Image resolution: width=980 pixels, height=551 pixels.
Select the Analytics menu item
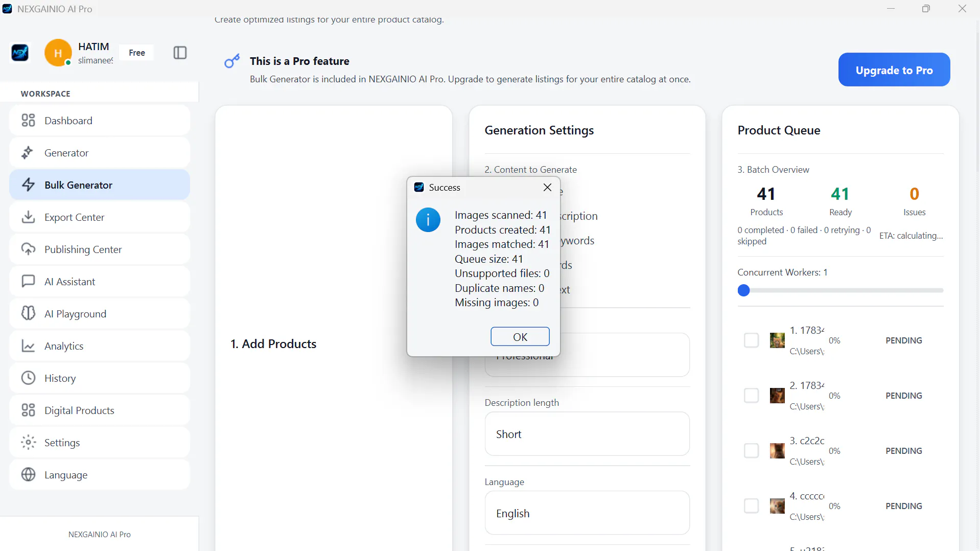(100, 346)
